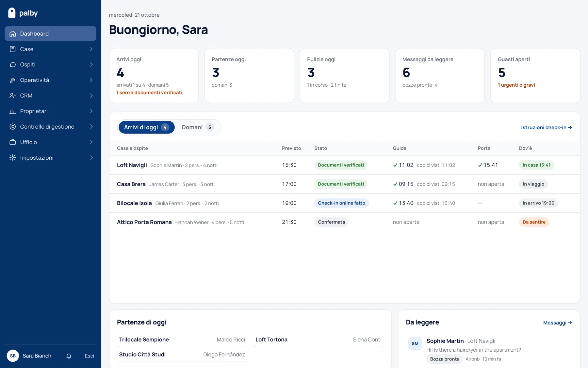Click the Studio Città Studi departure entry
Image resolution: width=588 pixels, height=368 pixels.
tap(182, 355)
